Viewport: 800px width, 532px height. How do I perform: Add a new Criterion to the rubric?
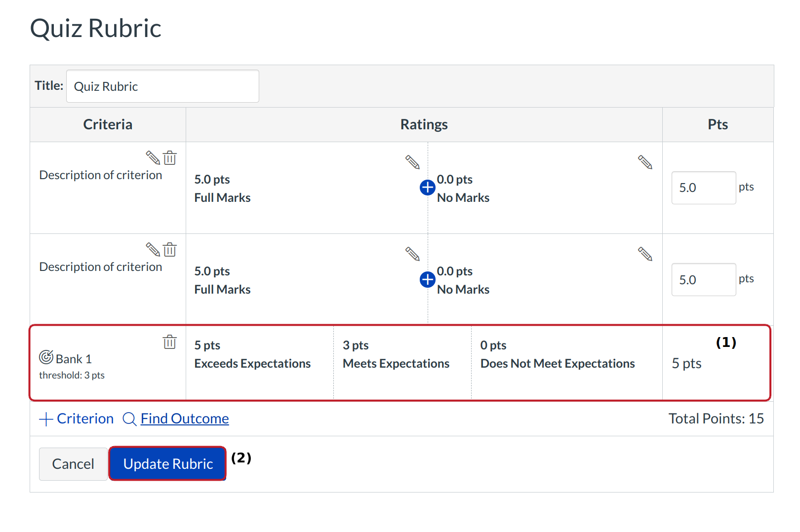pyautogui.click(x=77, y=419)
